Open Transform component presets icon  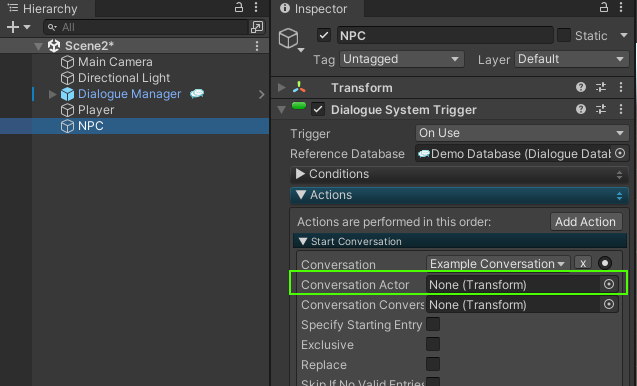pyautogui.click(x=601, y=87)
